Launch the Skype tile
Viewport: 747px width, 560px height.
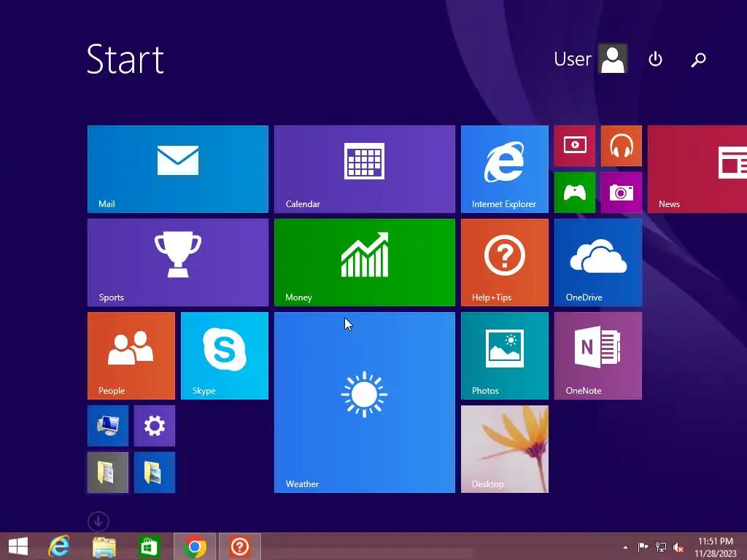coord(225,356)
